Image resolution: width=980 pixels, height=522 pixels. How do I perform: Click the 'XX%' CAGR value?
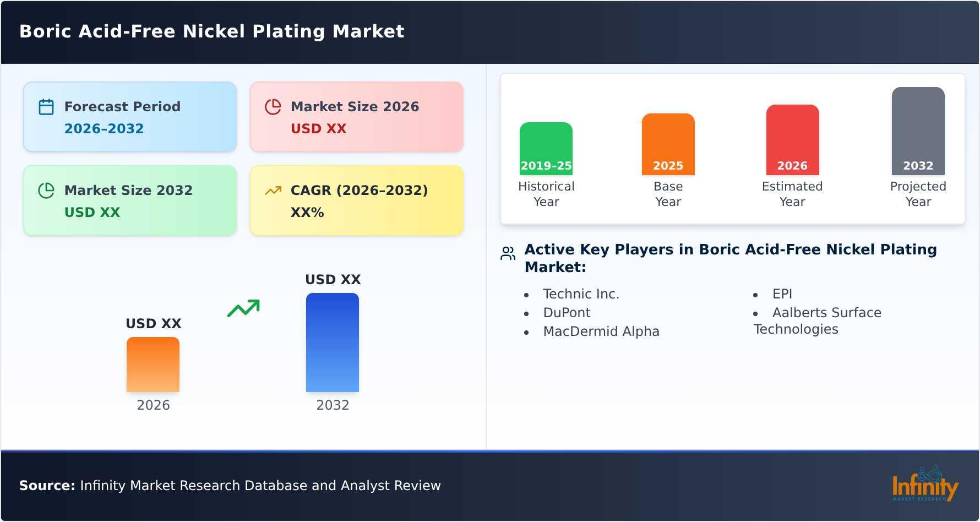click(307, 213)
